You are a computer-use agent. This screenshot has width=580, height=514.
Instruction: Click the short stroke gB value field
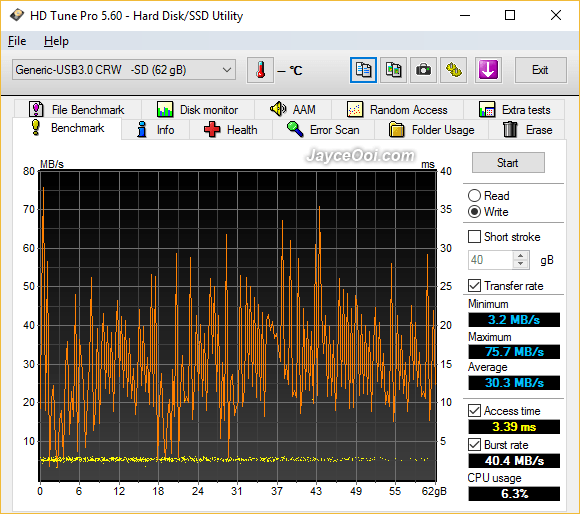coord(490,260)
